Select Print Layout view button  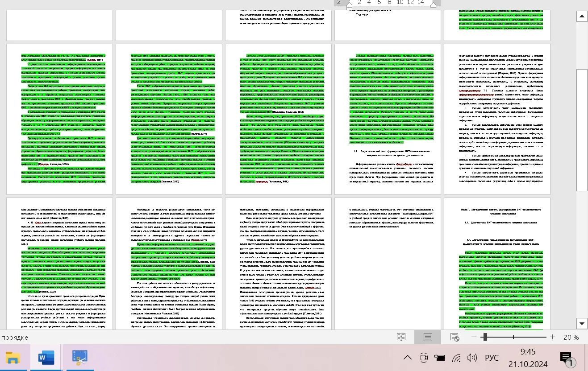pos(428,338)
